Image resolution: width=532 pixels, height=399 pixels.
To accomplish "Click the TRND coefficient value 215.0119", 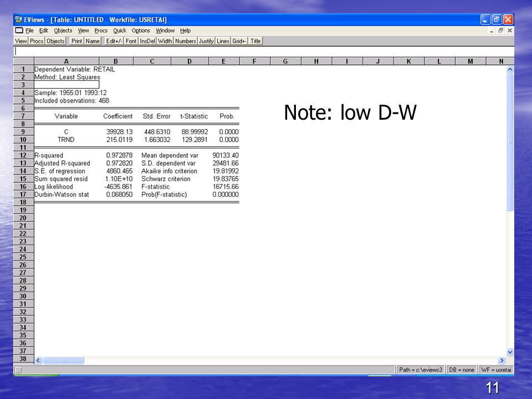I will coord(119,140).
